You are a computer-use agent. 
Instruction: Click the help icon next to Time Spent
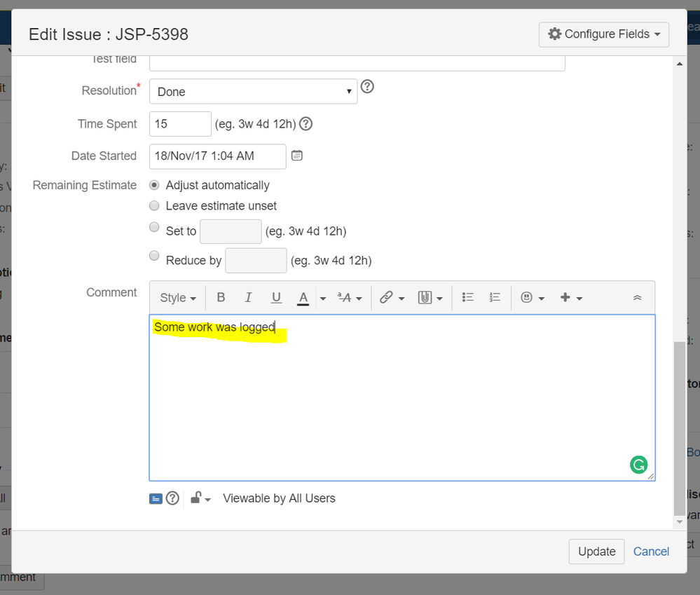[306, 123]
